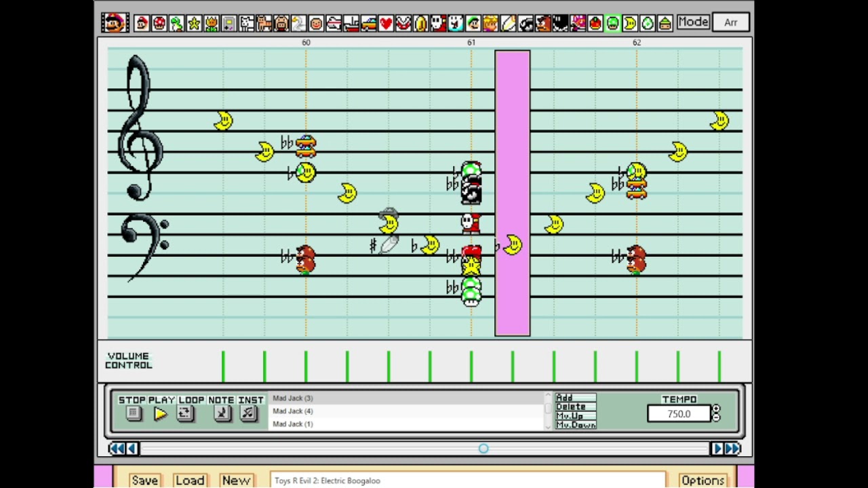The height and width of the screenshot is (488, 868).
Task: Step back one measure with left arrow
Action: [132, 449]
